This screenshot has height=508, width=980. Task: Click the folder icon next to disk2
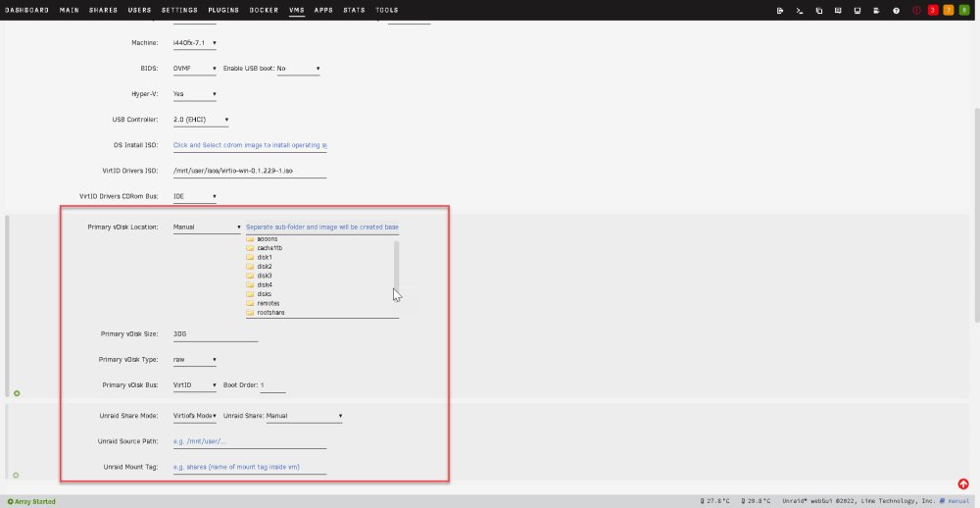click(x=250, y=267)
